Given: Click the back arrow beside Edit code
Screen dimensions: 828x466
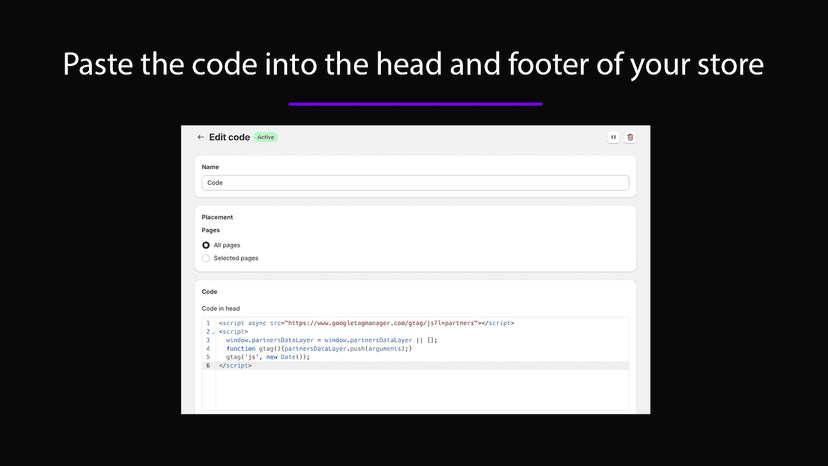Looking at the screenshot, I should pos(201,137).
